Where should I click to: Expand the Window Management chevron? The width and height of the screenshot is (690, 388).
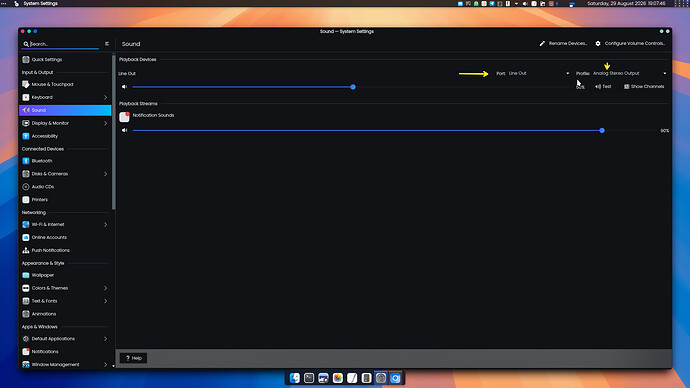click(106, 365)
